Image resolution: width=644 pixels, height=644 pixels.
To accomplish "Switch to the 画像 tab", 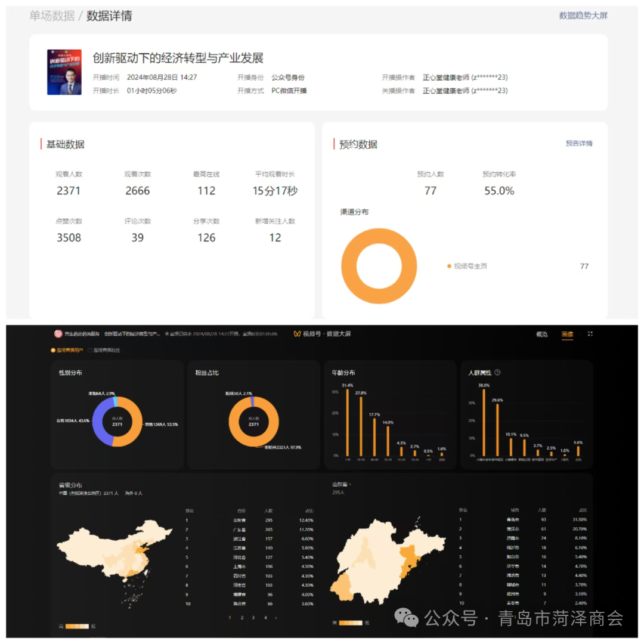I will click(566, 334).
